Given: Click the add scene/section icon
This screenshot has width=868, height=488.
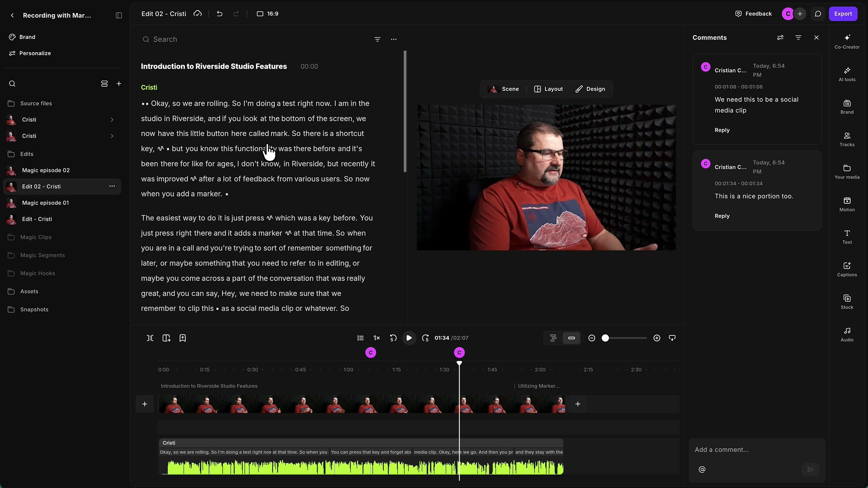Looking at the screenshot, I should [x=166, y=338].
